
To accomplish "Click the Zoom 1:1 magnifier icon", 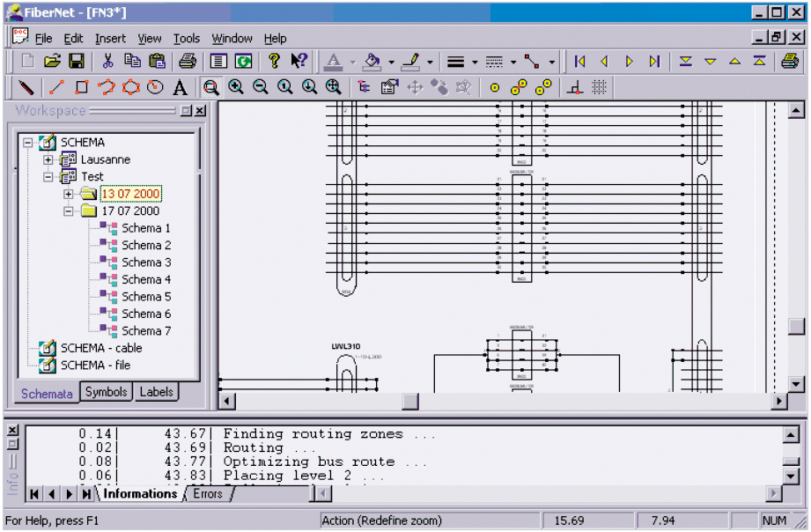I will point(285,87).
